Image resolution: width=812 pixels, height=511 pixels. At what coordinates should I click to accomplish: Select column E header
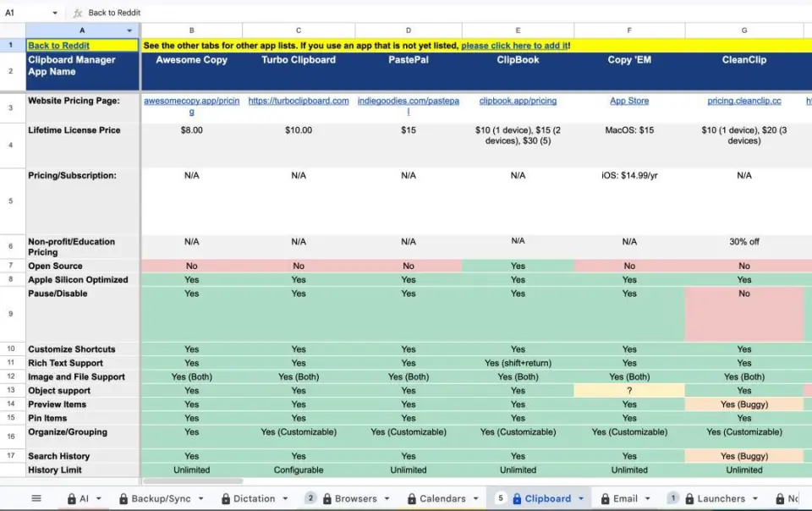[x=518, y=30]
